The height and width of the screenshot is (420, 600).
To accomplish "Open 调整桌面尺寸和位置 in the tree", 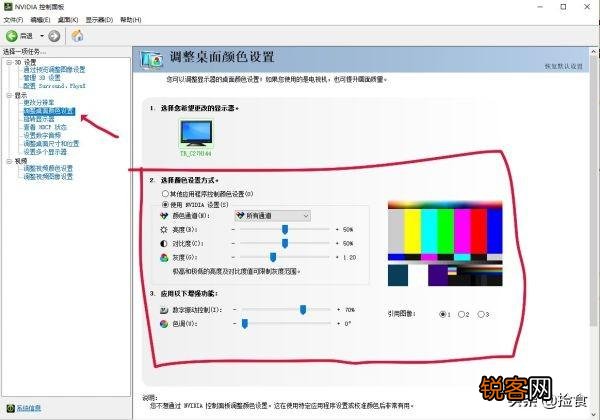I will (51, 143).
